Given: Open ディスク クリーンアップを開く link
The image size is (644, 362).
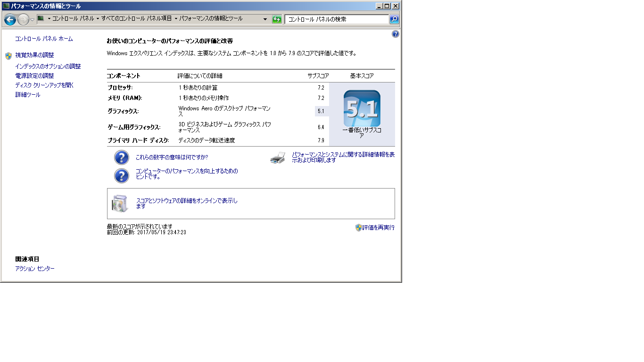Looking at the screenshot, I should 44,85.
